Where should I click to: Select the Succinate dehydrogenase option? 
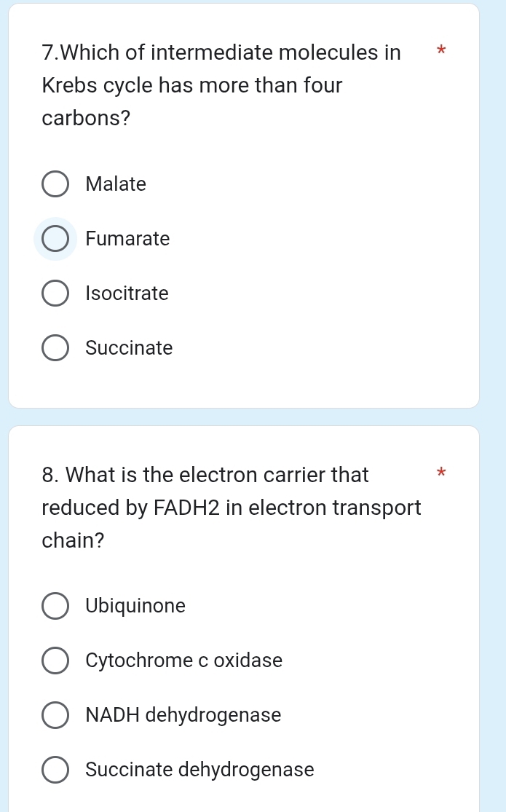[55, 769]
